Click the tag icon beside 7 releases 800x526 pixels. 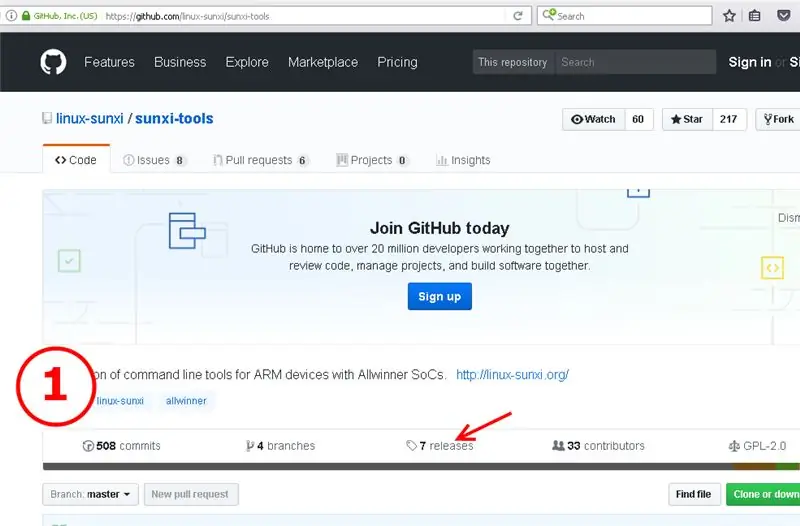pos(411,445)
